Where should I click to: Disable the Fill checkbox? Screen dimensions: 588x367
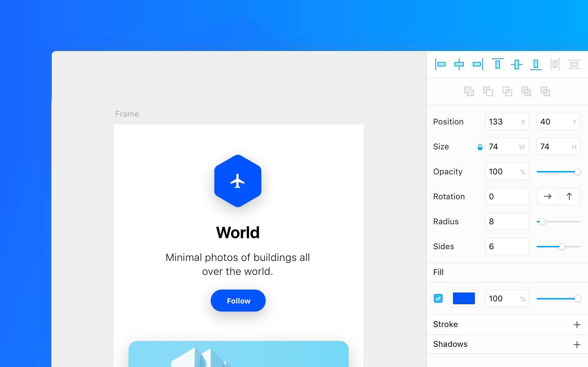click(438, 298)
